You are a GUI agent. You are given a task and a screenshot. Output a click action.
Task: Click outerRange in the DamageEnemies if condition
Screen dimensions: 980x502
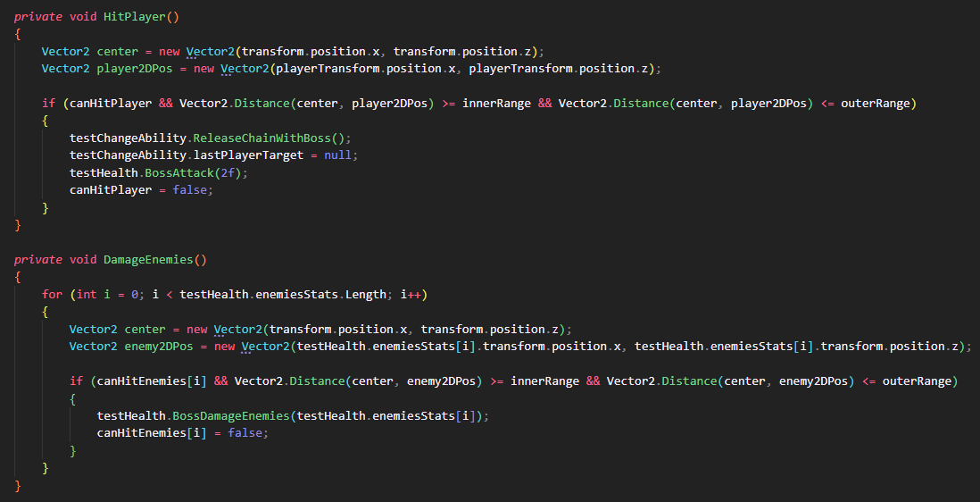point(917,381)
